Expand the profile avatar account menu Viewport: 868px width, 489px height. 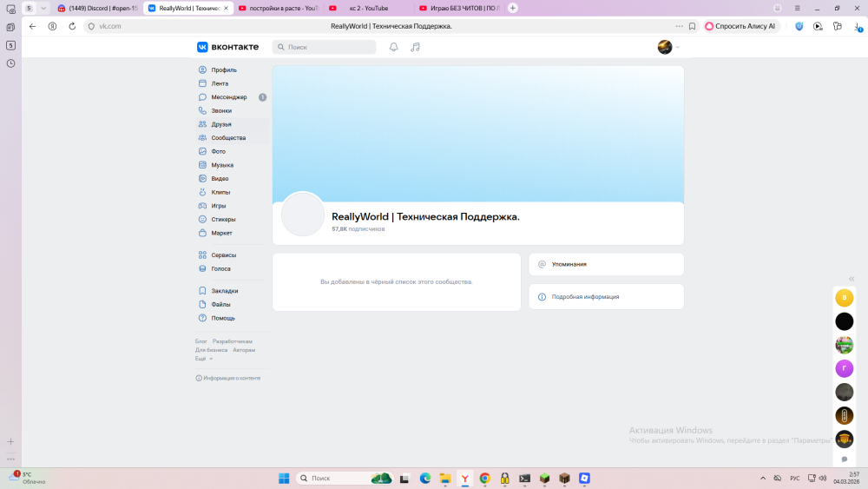668,47
